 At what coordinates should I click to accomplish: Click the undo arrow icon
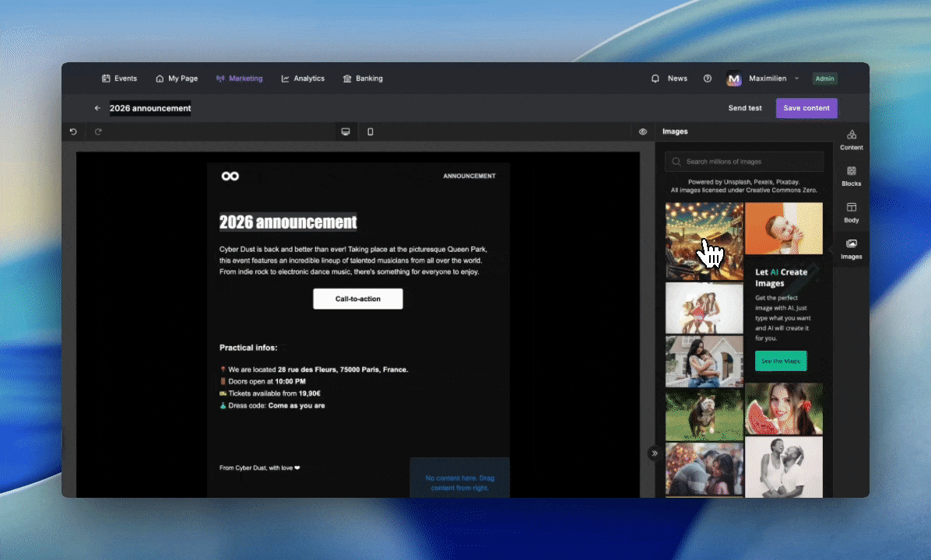click(73, 131)
